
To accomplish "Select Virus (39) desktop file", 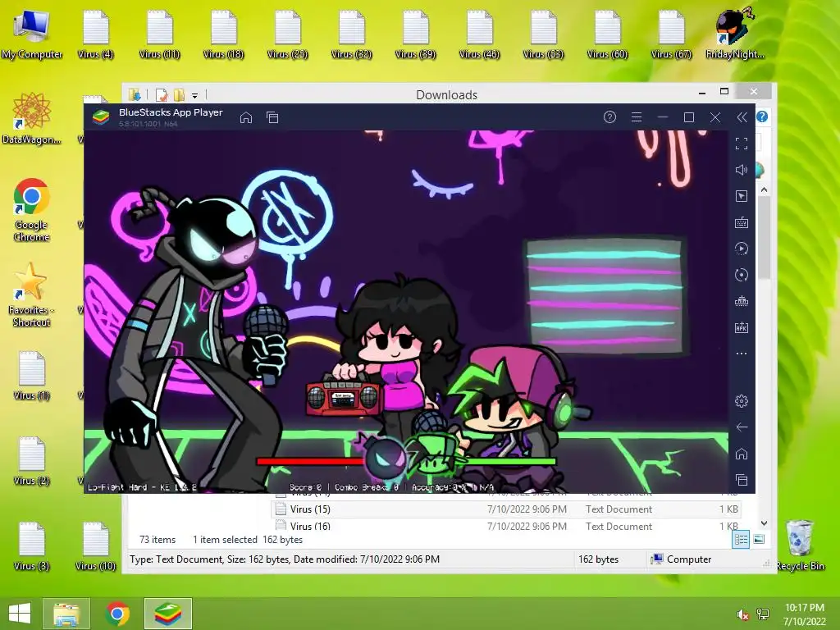I will point(415,33).
